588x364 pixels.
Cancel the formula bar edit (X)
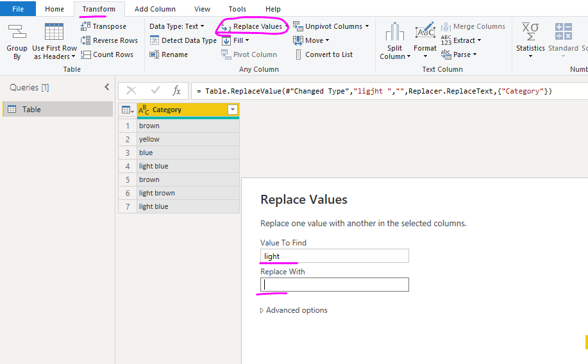tap(131, 90)
